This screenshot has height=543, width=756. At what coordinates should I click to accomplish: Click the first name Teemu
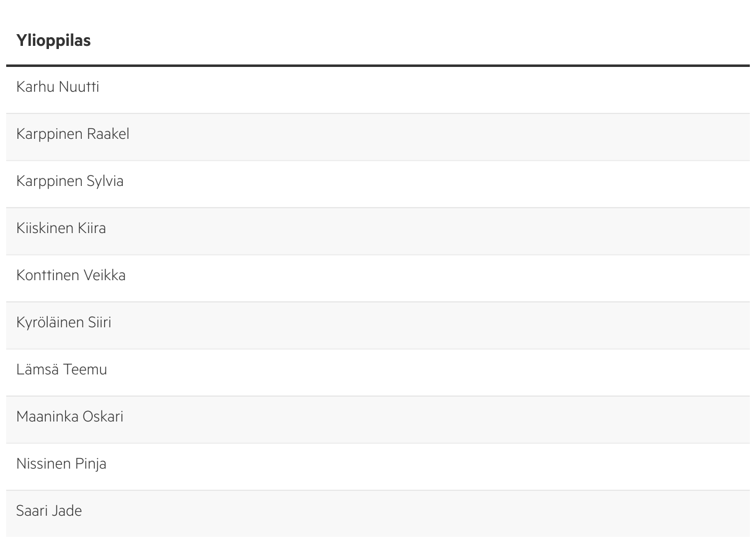point(85,370)
